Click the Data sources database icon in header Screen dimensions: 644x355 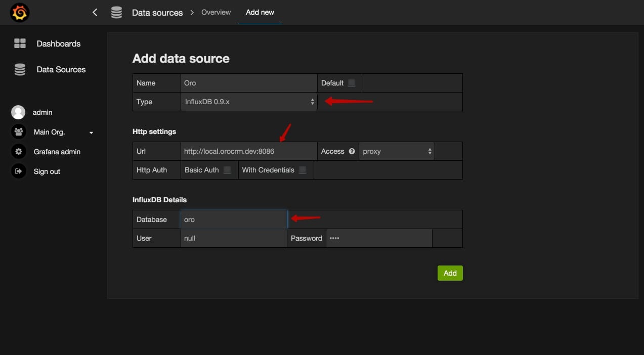(116, 13)
